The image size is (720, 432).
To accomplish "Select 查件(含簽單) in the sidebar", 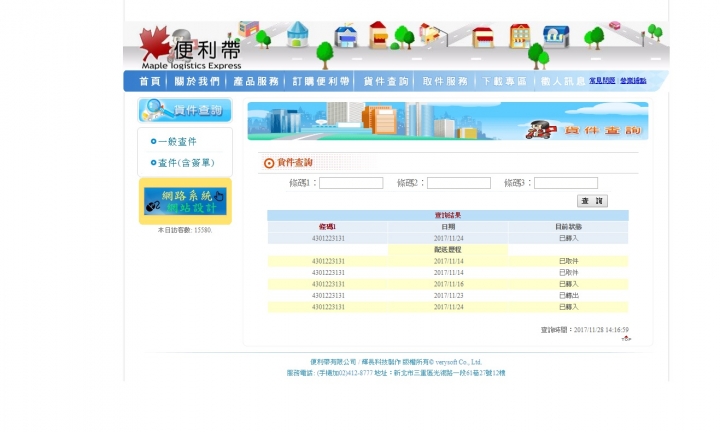I will click(x=186, y=163).
